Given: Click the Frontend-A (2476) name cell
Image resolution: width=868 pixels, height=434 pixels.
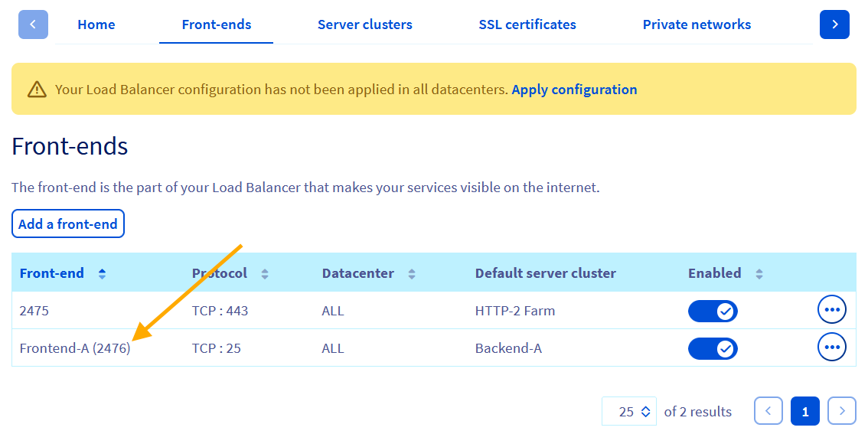Looking at the screenshot, I should pos(75,348).
